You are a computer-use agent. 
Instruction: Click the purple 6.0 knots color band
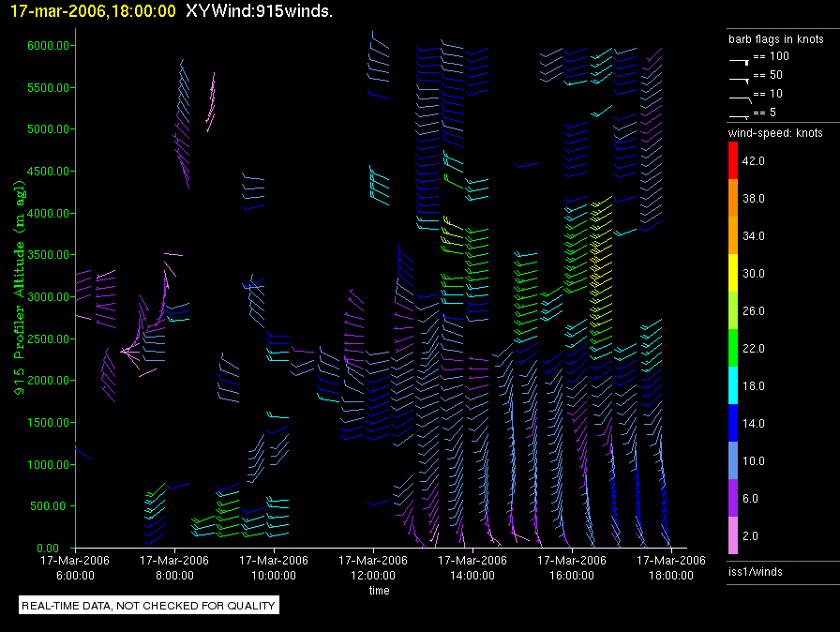[733, 498]
